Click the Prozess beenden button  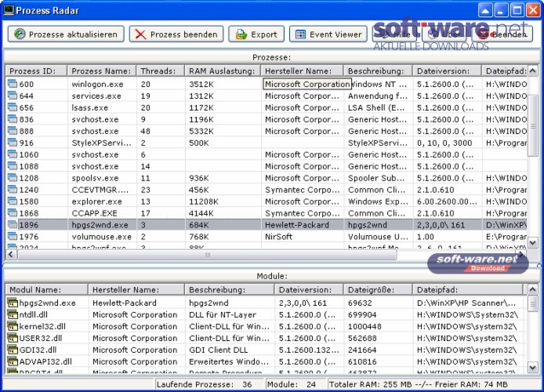[x=176, y=34]
